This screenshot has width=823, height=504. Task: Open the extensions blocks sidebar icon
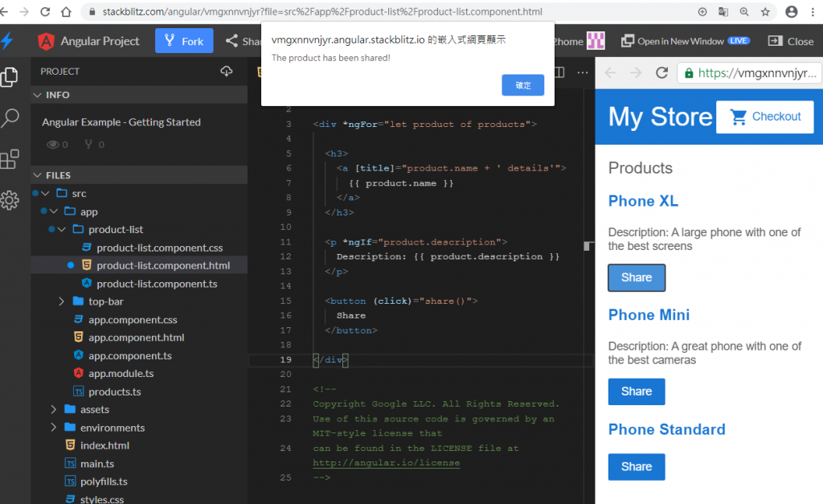click(x=10, y=159)
